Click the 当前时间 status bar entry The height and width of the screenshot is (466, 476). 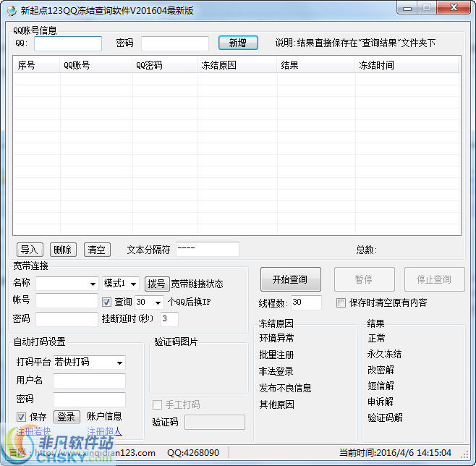point(395,453)
